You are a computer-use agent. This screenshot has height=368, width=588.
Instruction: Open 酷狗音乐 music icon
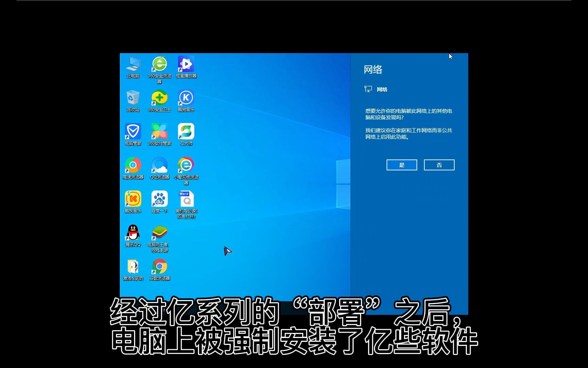[186, 101]
